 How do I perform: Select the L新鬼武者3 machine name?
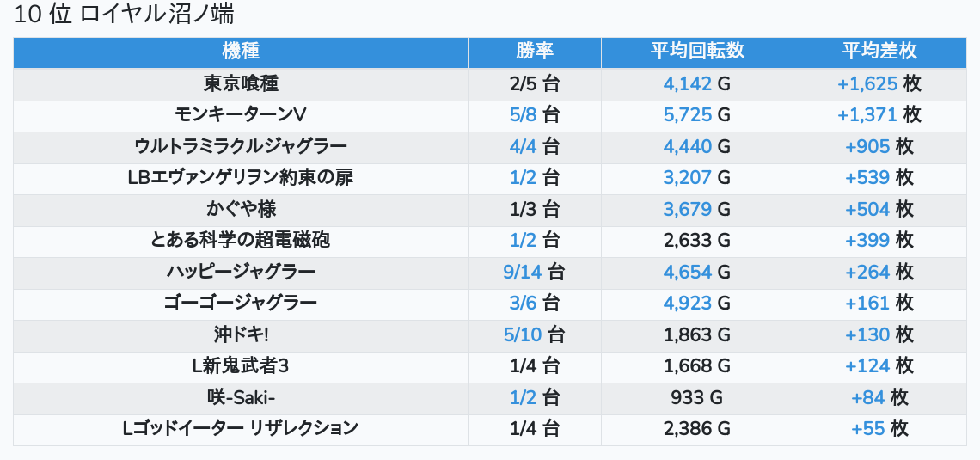[x=241, y=366]
